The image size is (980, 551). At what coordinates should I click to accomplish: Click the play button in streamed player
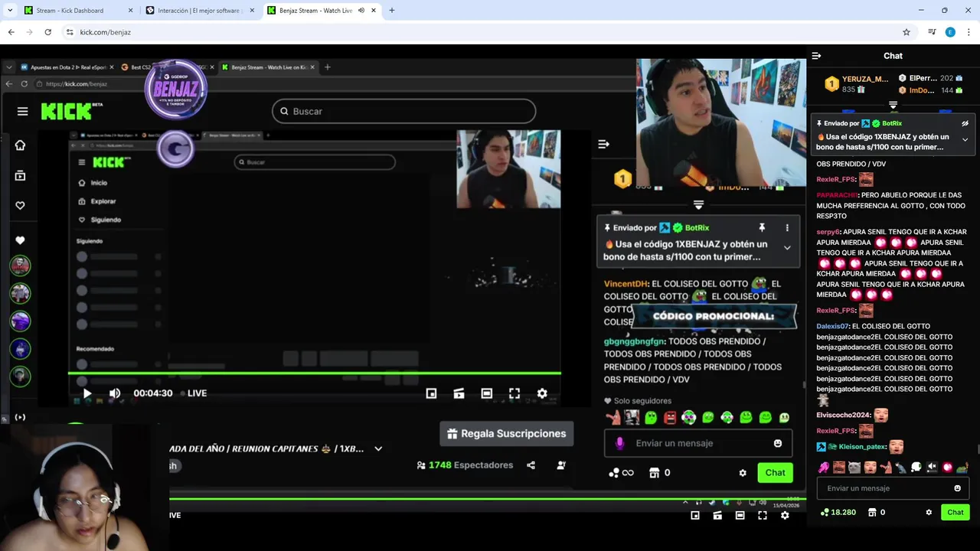point(87,393)
